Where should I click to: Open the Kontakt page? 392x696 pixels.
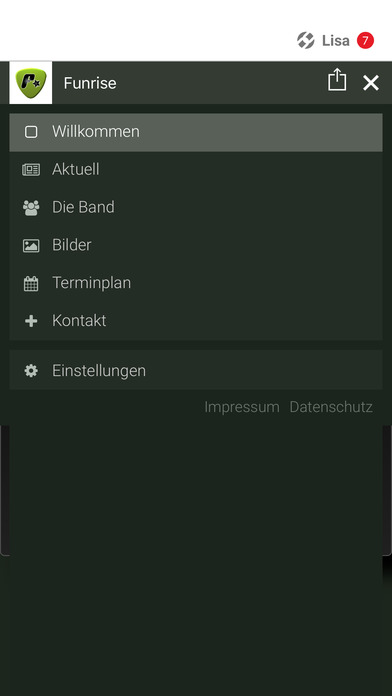[196, 321]
